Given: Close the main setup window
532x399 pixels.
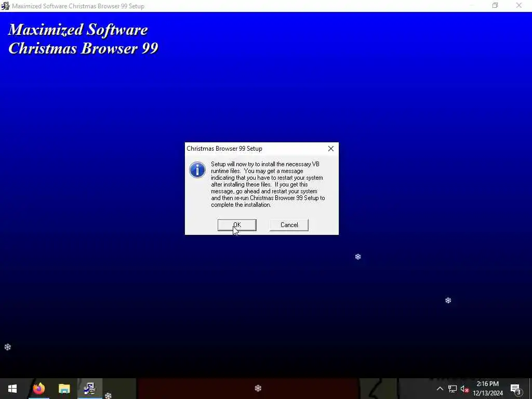Looking at the screenshot, I should coord(519,5).
